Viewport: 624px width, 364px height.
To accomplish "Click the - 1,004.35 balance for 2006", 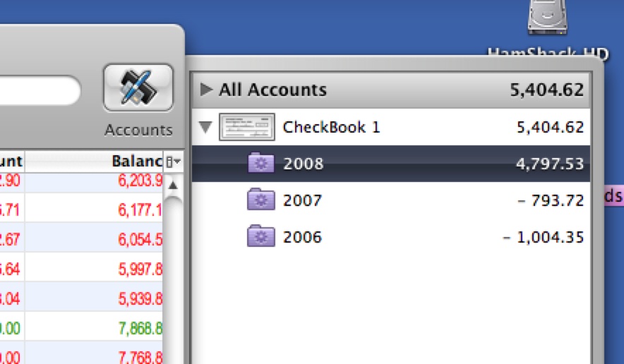I will [x=543, y=237].
